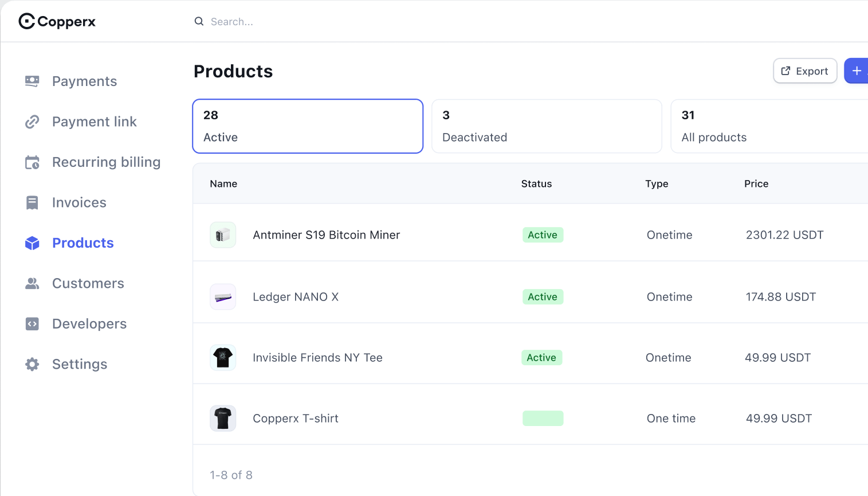
Task: Open Recurring billing calendar icon
Action: tap(32, 162)
